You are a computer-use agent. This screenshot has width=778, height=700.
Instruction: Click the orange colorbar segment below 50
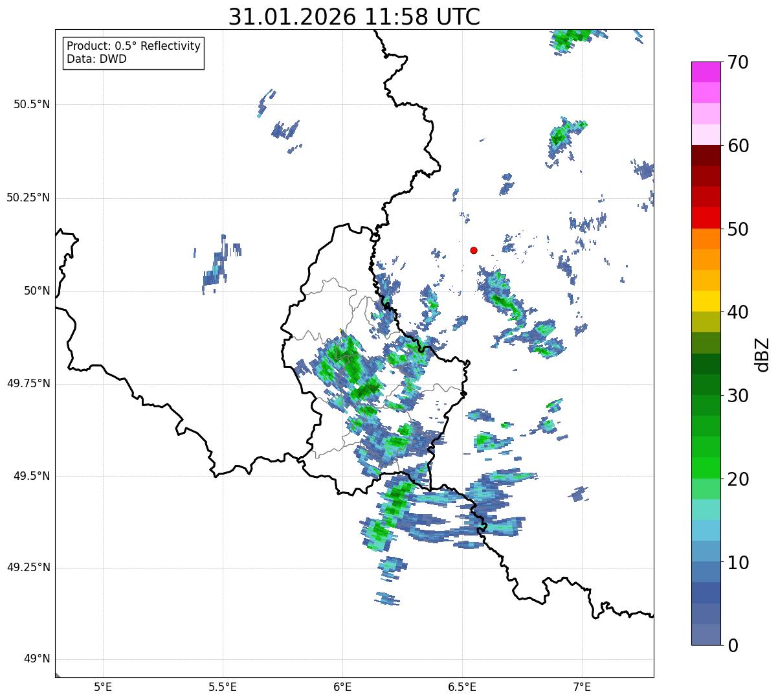tap(706, 239)
